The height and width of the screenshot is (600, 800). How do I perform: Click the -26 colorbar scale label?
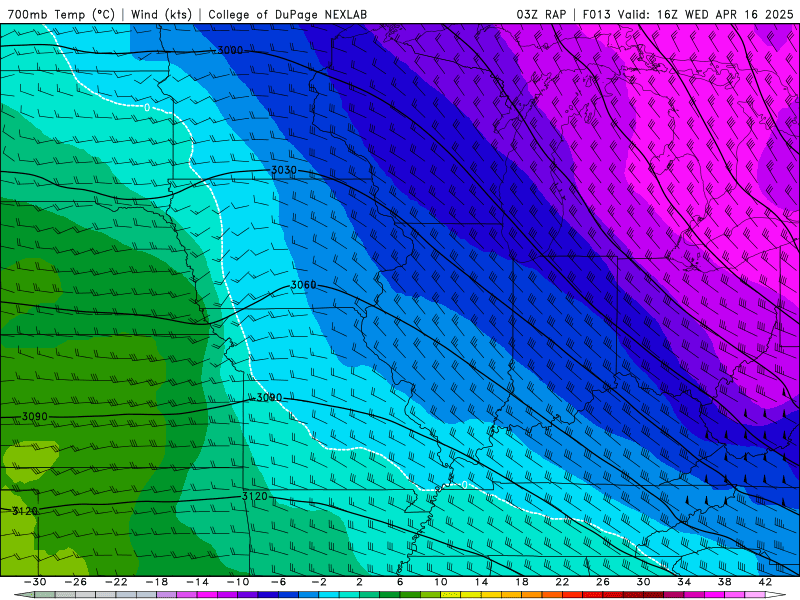tap(76, 582)
